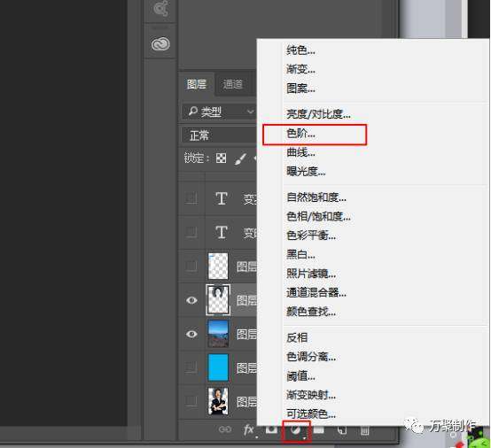Select 曲线... adjustment layer

(x=300, y=152)
